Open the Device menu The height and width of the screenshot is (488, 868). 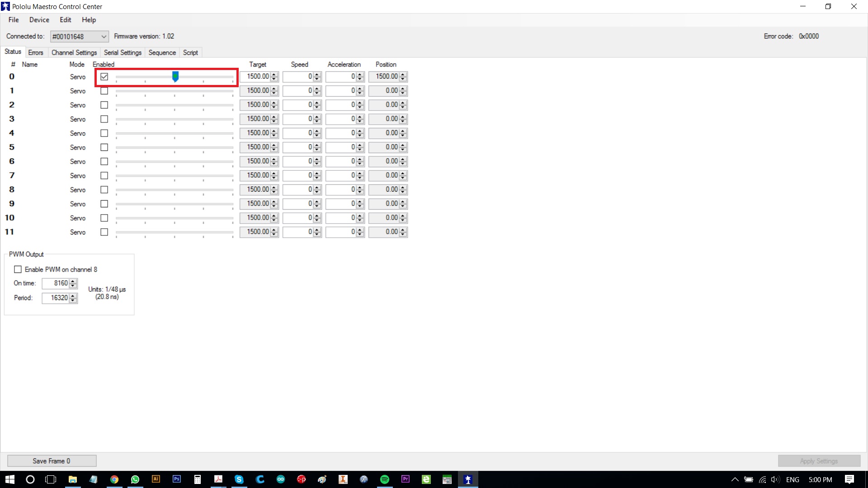39,20
